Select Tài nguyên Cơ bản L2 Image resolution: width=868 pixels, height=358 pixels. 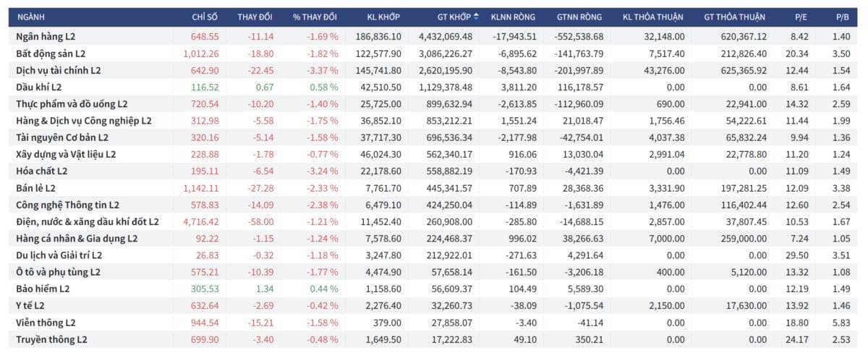[x=62, y=137]
